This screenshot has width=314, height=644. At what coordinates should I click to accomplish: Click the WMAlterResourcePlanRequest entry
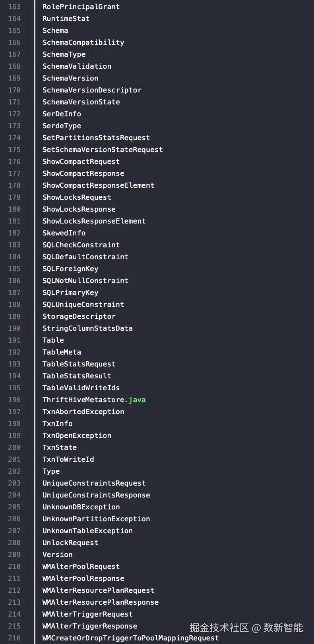(98, 590)
